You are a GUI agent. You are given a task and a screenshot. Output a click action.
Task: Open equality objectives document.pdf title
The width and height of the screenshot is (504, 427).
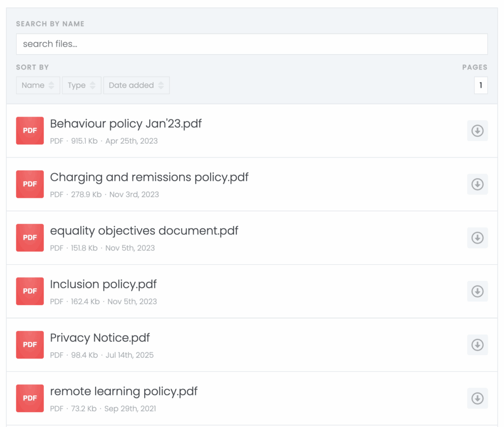tap(144, 231)
